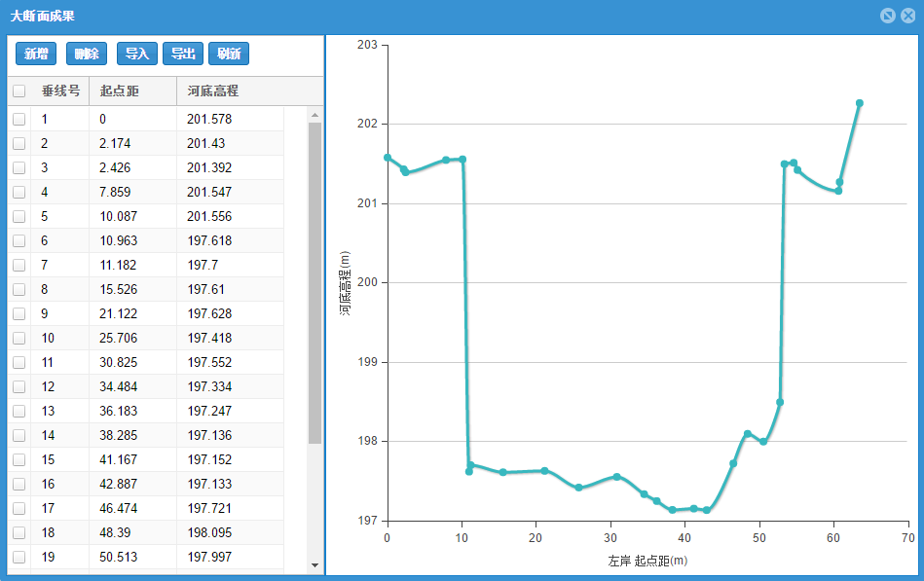Close the 大断面成果 dialog
This screenshot has width=924, height=581.
[x=907, y=16]
